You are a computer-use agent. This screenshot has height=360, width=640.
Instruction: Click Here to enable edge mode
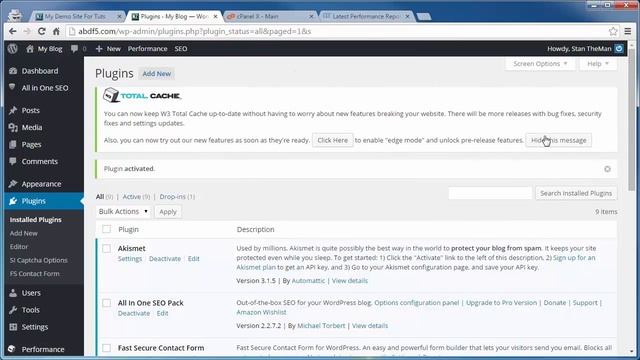click(333, 140)
